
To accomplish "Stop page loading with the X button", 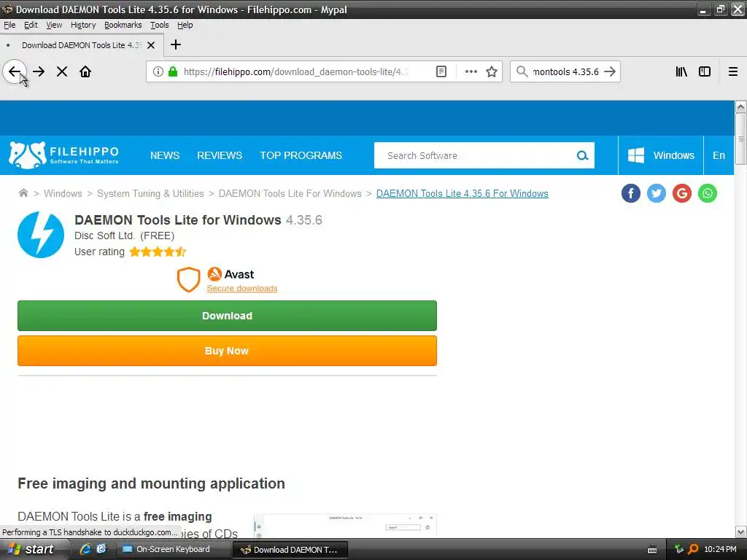I will [x=62, y=71].
